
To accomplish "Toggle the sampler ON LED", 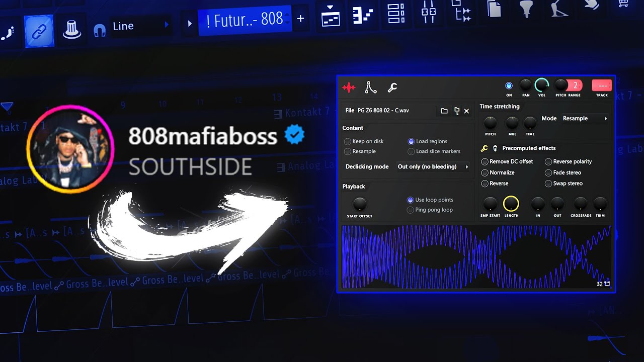I will click(509, 86).
